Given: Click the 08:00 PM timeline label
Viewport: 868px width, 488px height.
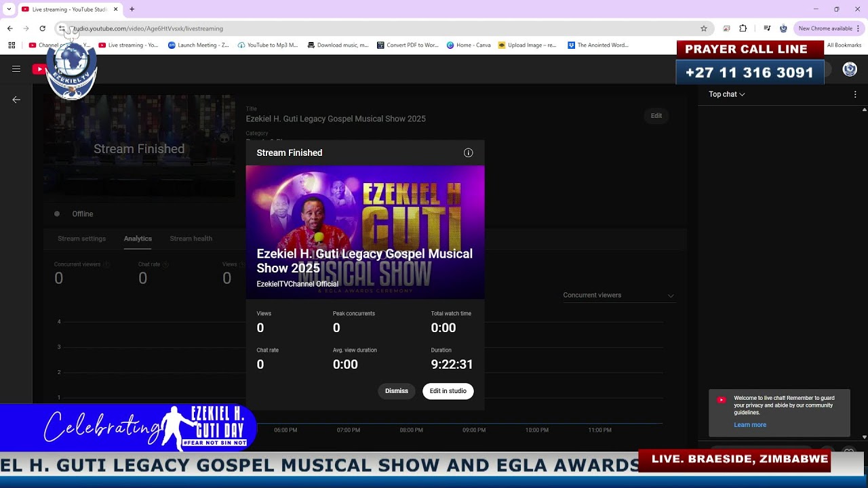Looking at the screenshot, I should 411,430.
